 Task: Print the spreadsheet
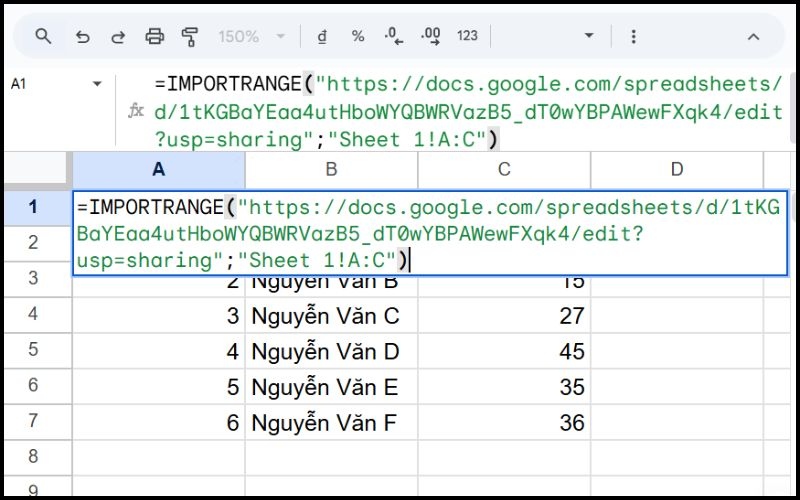tap(154, 36)
